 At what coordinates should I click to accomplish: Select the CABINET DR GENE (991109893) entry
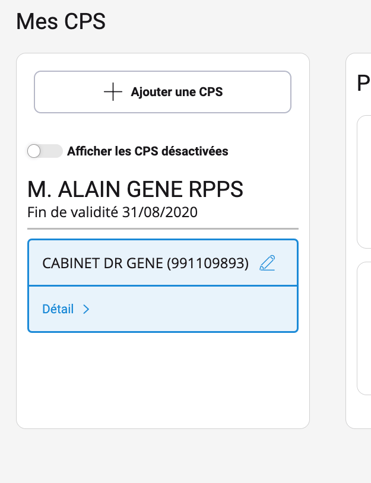(163, 263)
